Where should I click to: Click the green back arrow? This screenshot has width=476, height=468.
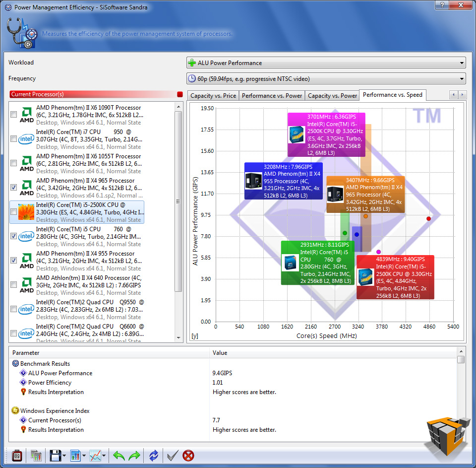(x=119, y=456)
